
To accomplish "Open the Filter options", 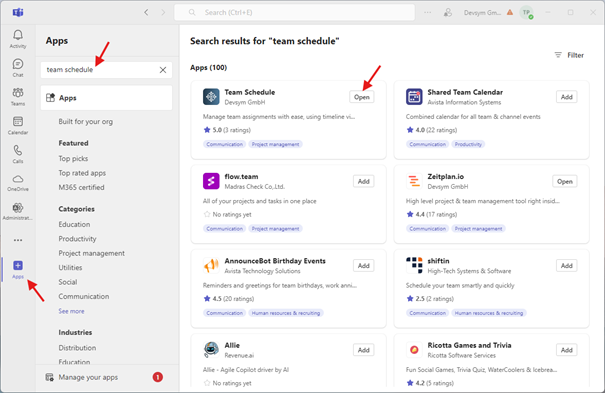I will click(x=569, y=55).
